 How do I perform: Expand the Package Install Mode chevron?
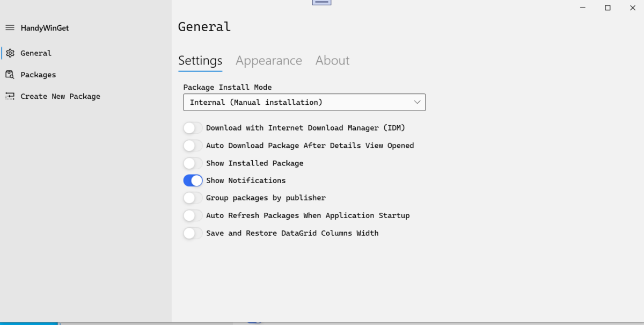(x=417, y=102)
